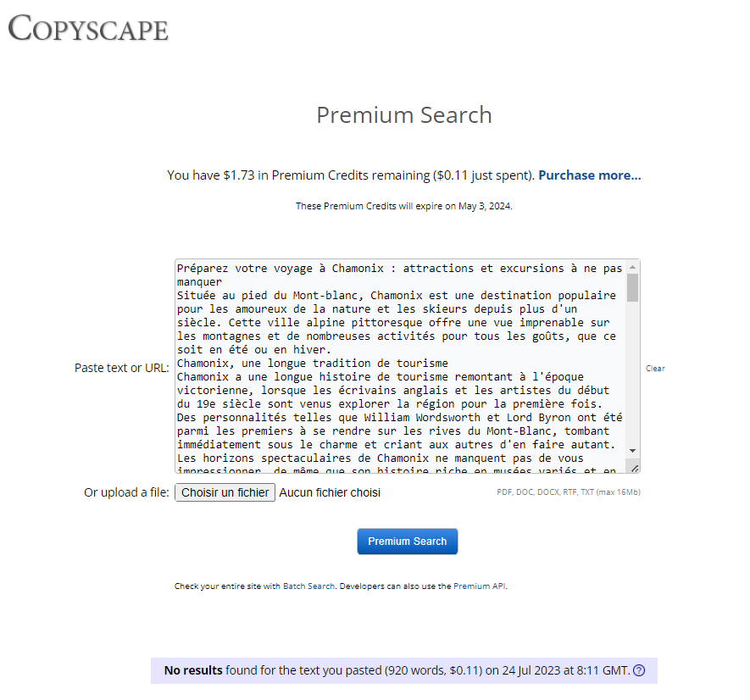Screen dimensions: 750x700
Task: Open the Premium API link
Action: click(x=480, y=586)
